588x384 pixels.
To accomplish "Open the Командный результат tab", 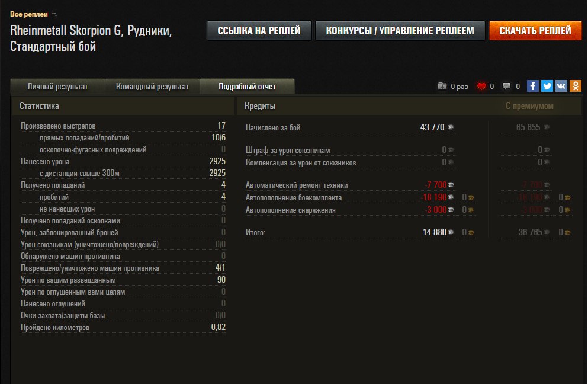I will pos(152,87).
